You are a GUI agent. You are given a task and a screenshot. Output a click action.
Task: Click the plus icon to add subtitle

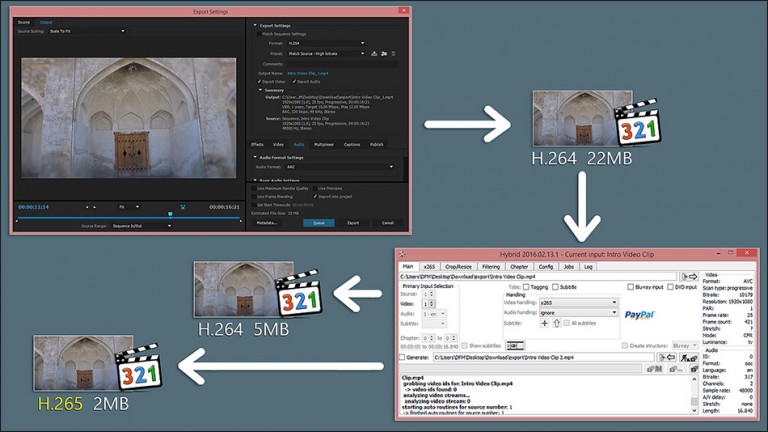[x=545, y=323]
